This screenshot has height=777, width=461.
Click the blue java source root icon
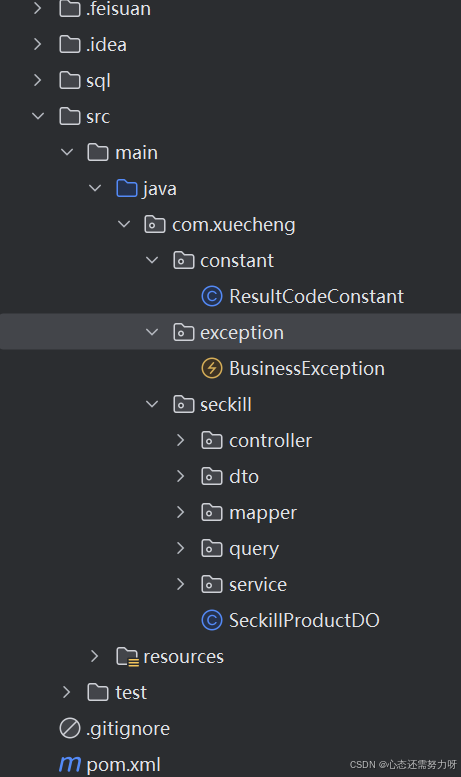coord(127,188)
